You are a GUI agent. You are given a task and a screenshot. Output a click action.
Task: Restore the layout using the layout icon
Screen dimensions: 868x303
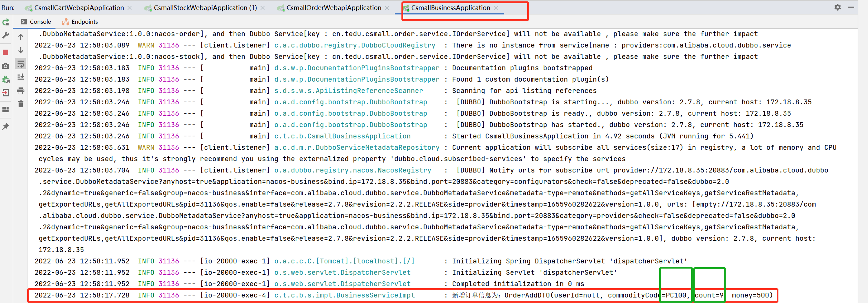(6, 109)
